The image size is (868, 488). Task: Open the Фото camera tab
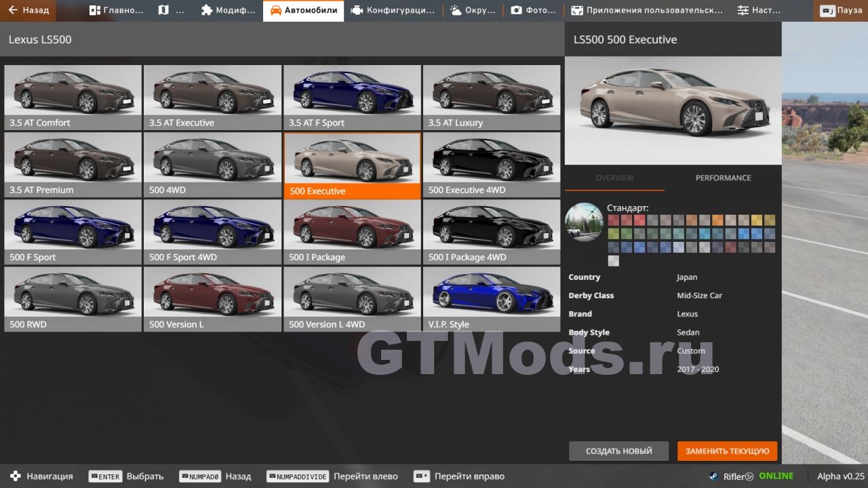[534, 10]
